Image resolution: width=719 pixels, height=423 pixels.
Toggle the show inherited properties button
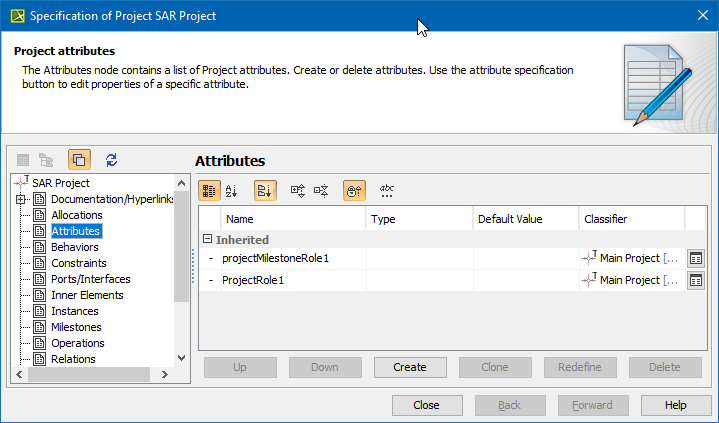tap(354, 190)
